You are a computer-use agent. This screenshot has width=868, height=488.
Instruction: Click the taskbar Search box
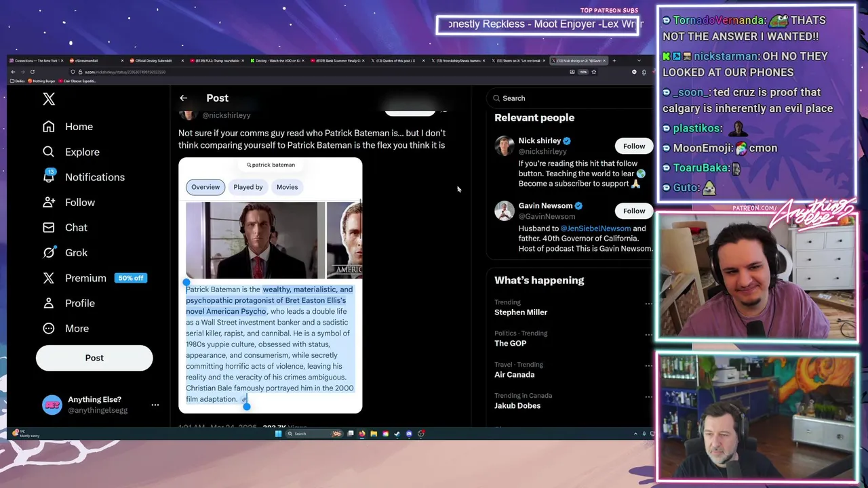314,434
